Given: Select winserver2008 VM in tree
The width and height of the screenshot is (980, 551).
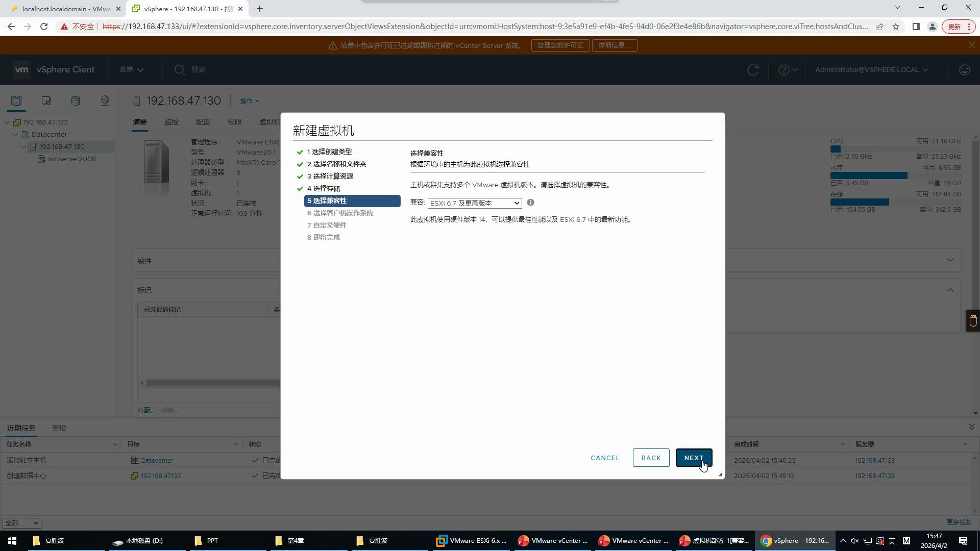Looking at the screenshot, I should [x=71, y=159].
